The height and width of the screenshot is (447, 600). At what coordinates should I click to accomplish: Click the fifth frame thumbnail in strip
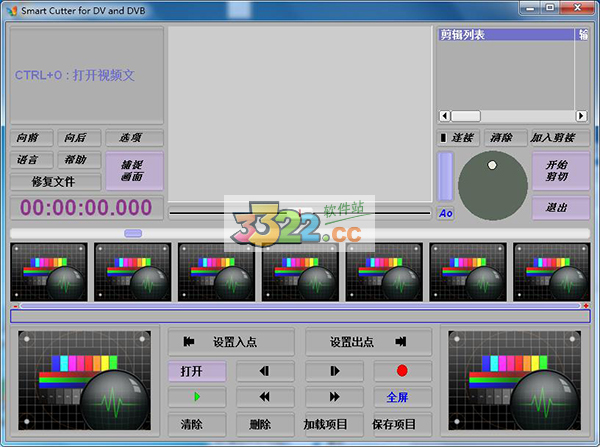tap(384, 272)
